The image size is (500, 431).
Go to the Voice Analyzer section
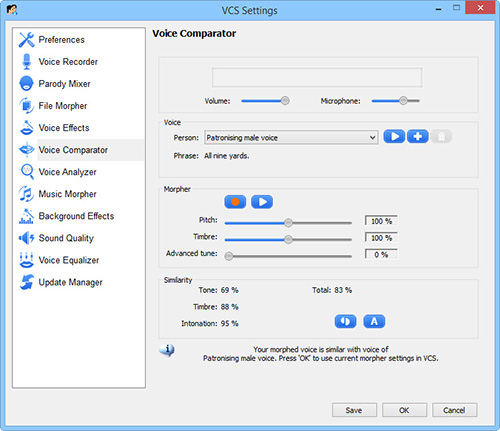pos(67,172)
